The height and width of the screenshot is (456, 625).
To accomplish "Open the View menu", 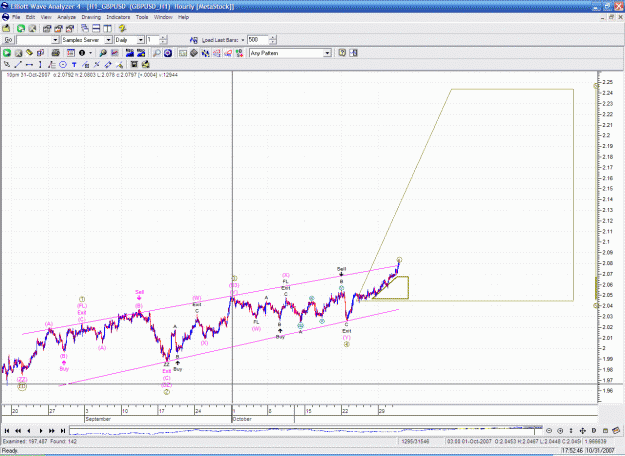I will [46, 17].
